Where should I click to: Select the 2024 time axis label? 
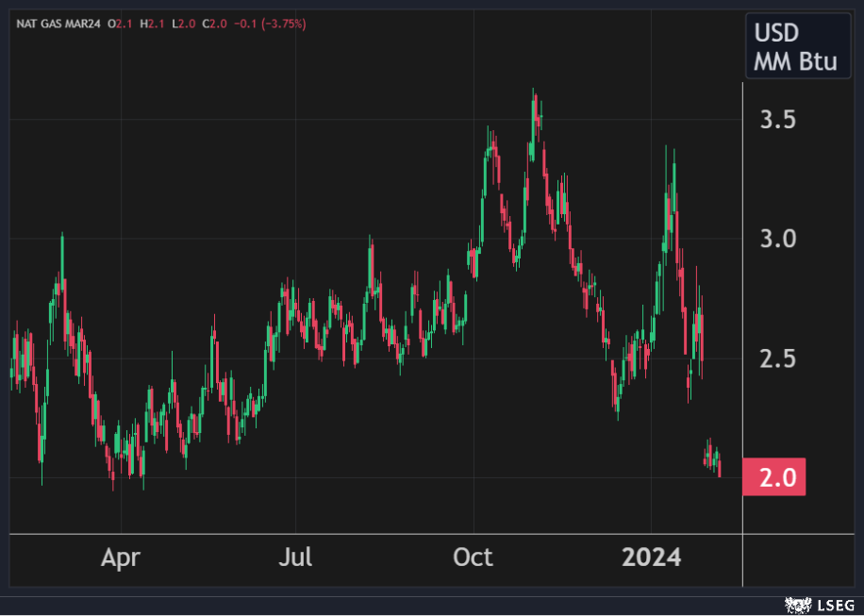coord(651,558)
